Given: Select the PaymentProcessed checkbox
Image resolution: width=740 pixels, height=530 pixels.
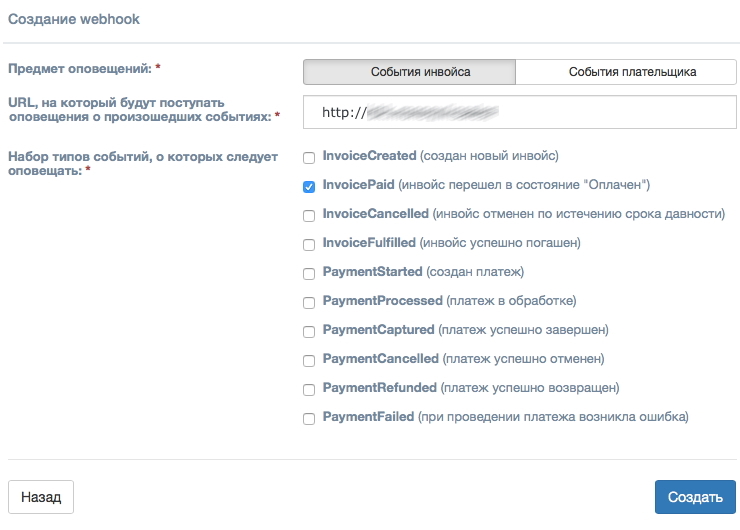Looking at the screenshot, I should coord(309,302).
